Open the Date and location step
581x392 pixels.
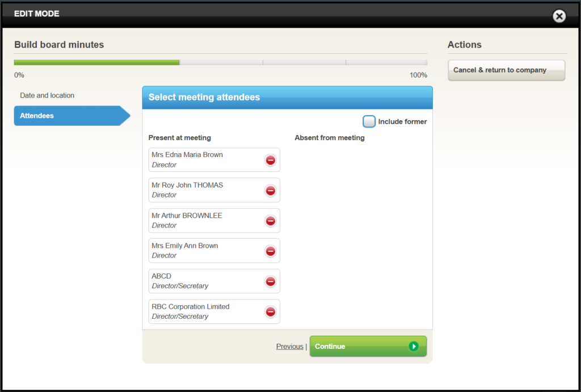click(x=47, y=95)
